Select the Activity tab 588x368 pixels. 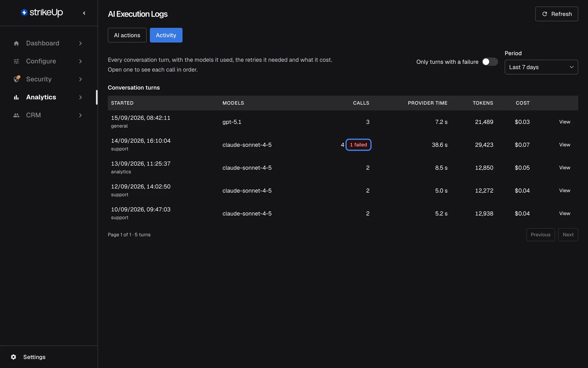pos(166,35)
